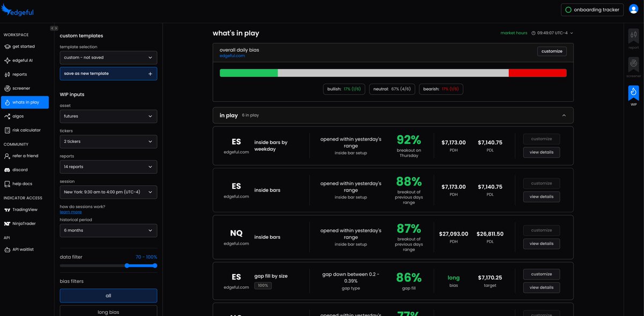Collapse the in play section chevron
Viewport: 644px width, 316px height.
click(564, 115)
